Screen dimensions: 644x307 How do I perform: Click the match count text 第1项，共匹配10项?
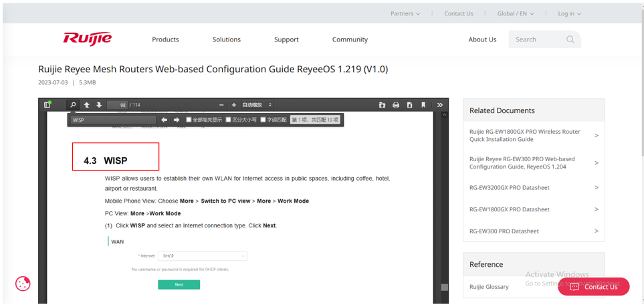tap(315, 120)
